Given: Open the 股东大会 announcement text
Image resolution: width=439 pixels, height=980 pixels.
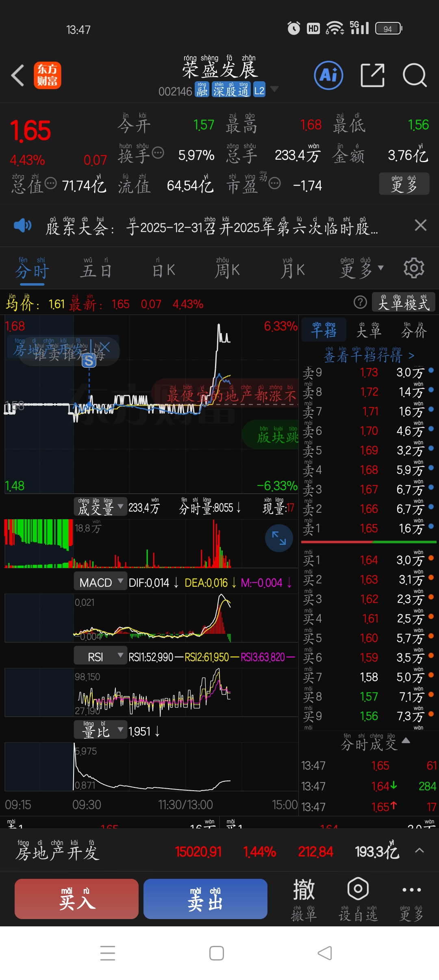Looking at the screenshot, I should [212, 226].
